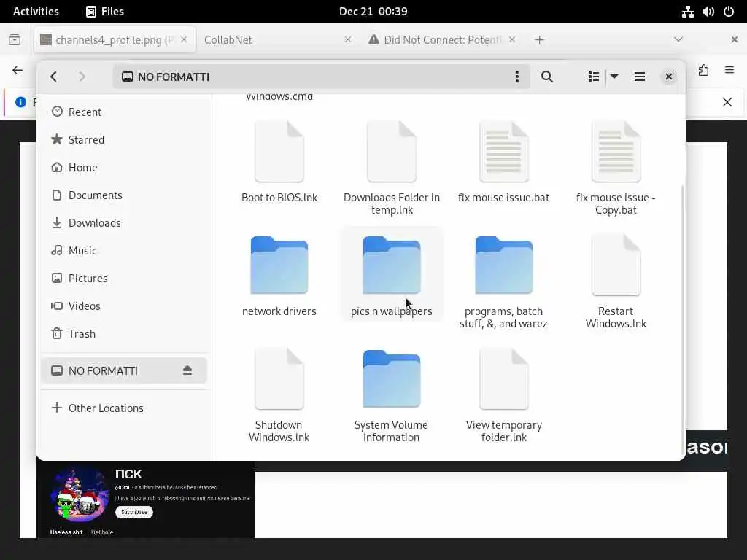The width and height of the screenshot is (747, 560).
Task: Switch to the CollabNet browser tab
Action: pos(276,39)
